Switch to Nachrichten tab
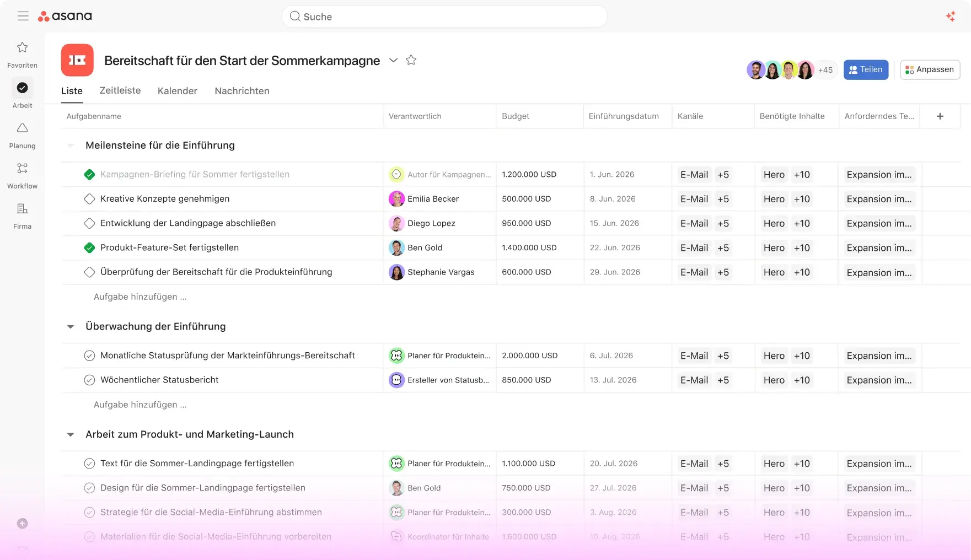This screenshot has height=560, width=971. click(x=242, y=91)
